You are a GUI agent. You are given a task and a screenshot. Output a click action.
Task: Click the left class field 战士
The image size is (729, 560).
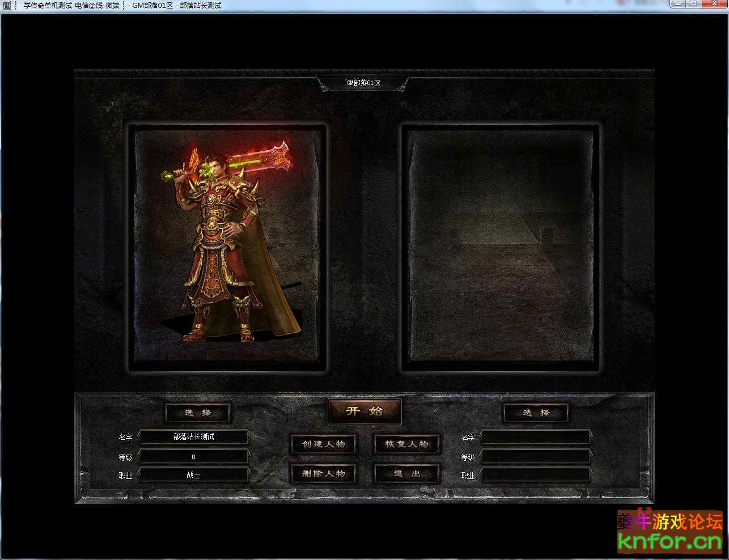(194, 475)
